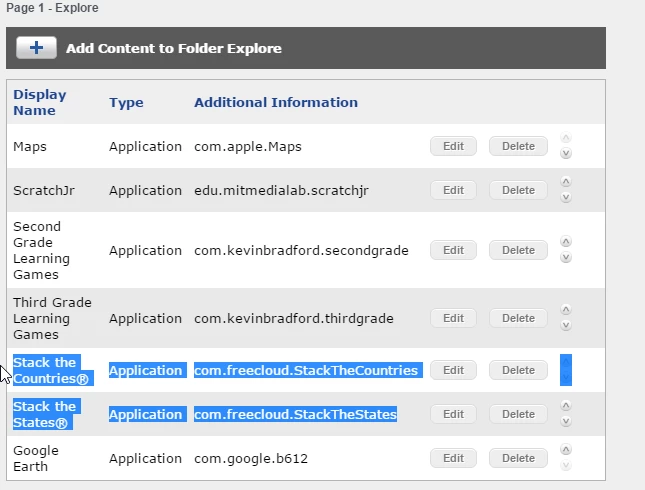Delete Third Grade Learning Games entry
This screenshot has width=645, height=490.
[x=518, y=318]
